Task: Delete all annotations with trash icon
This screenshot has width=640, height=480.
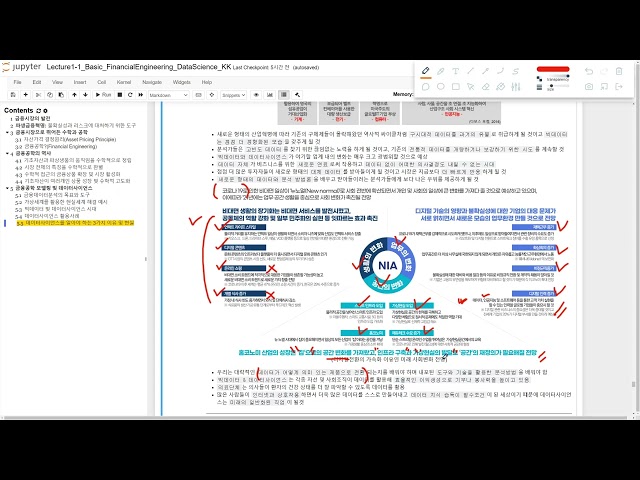Action: pyautogui.click(x=619, y=71)
